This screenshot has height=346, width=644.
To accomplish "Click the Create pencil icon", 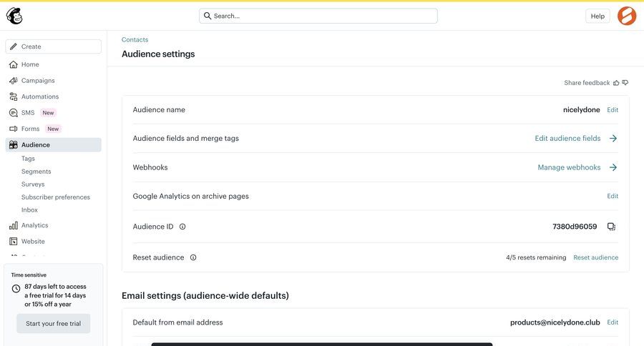I will 14,46.
